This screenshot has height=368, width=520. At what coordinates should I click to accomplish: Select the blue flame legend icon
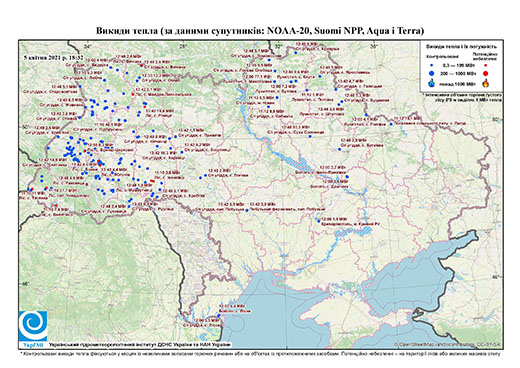432,83
